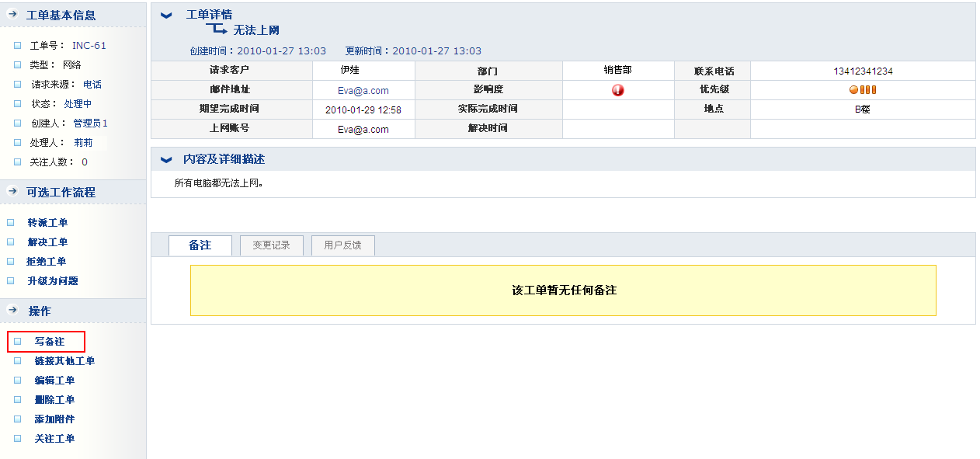Open 写备注 to add a note
The width and height of the screenshot is (980, 459).
50,342
